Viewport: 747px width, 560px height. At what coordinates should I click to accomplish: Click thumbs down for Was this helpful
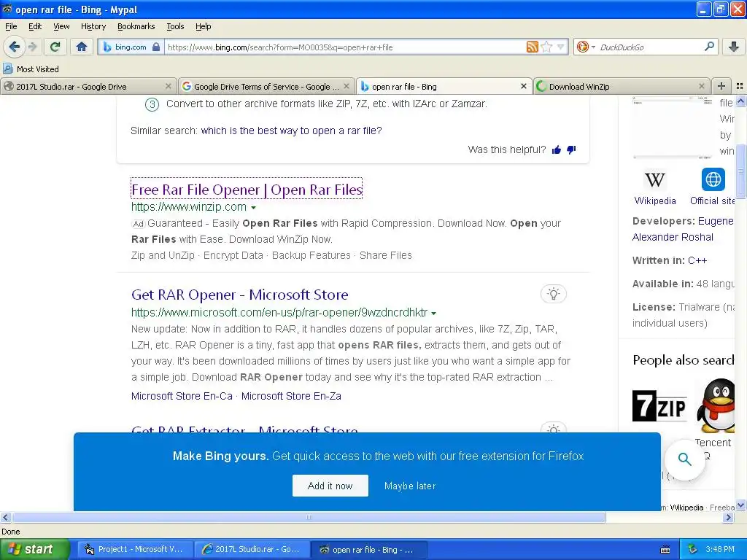click(x=571, y=150)
